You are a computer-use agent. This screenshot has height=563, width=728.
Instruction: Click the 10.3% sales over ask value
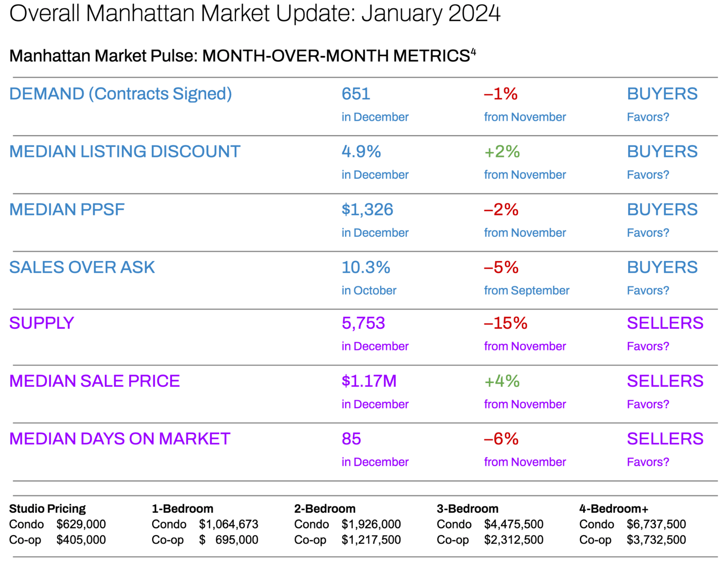[366, 267]
